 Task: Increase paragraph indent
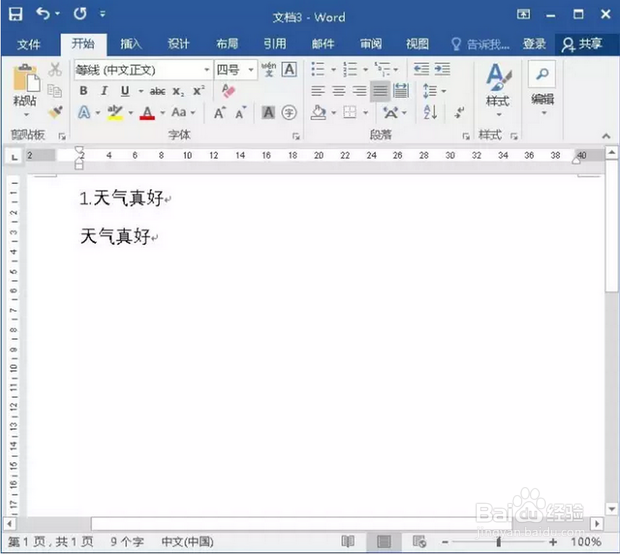tap(442, 69)
